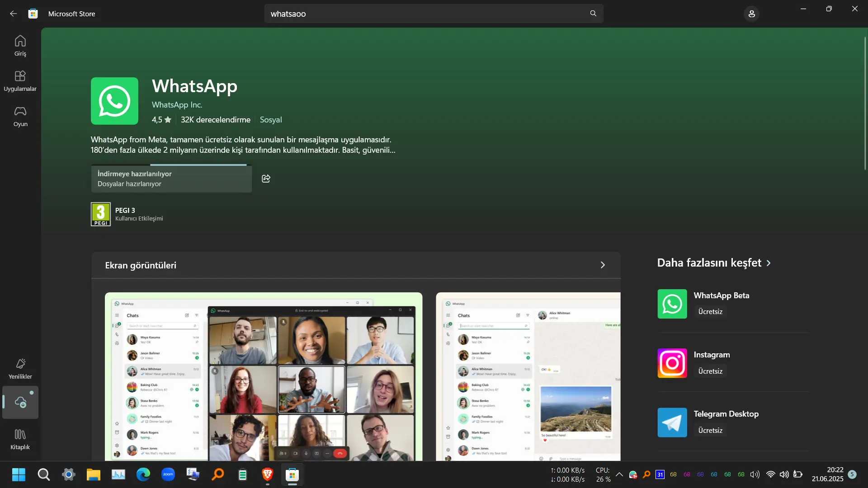Click the Daha fazlasını keşfet heading
Image resolution: width=868 pixels, height=488 pixels.
tap(709, 263)
